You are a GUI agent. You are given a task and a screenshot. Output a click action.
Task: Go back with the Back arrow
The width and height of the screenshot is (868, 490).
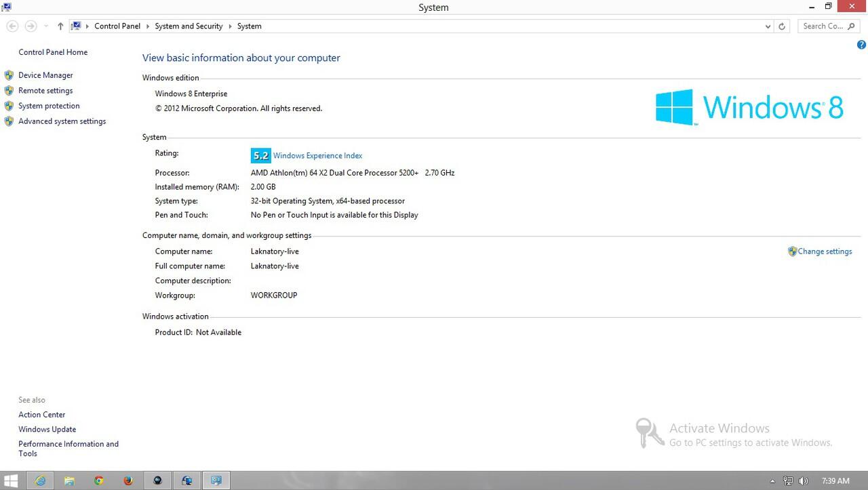(x=12, y=26)
